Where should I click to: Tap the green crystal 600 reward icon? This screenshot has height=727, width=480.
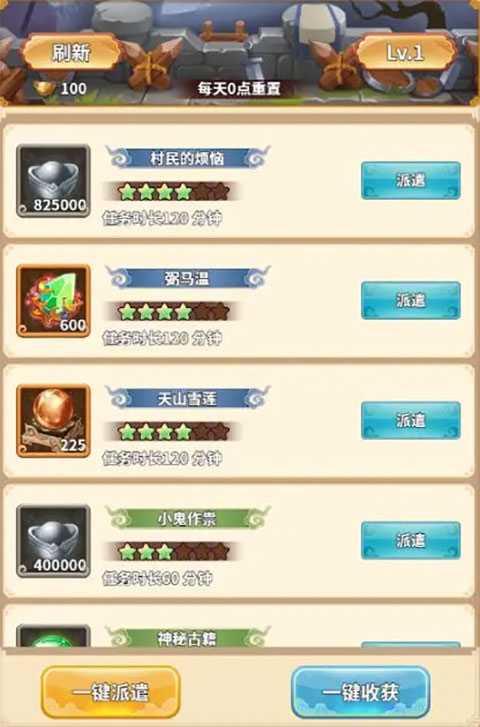point(53,300)
